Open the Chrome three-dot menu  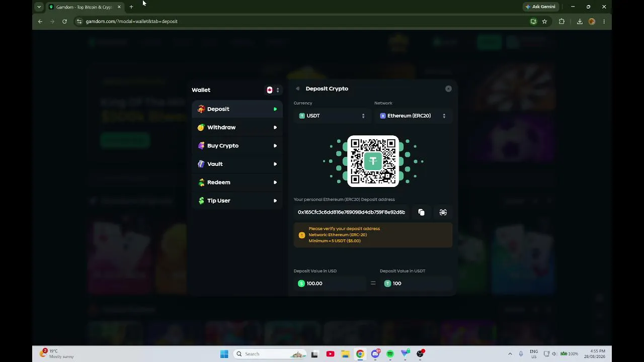click(604, 22)
